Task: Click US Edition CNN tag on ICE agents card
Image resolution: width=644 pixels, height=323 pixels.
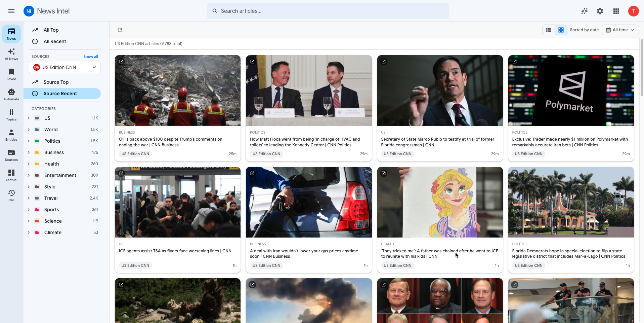Action: click(135, 265)
